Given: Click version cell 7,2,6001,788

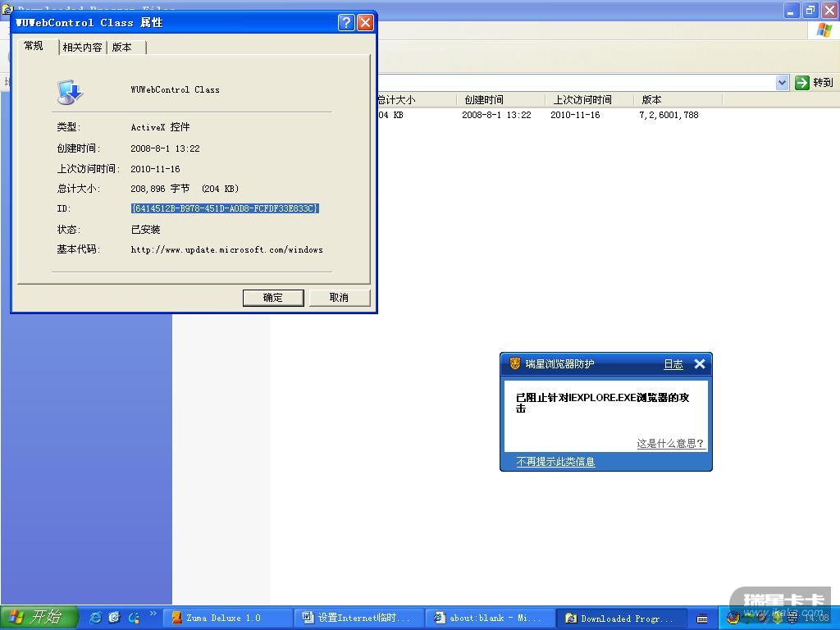Looking at the screenshot, I should click(669, 115).
